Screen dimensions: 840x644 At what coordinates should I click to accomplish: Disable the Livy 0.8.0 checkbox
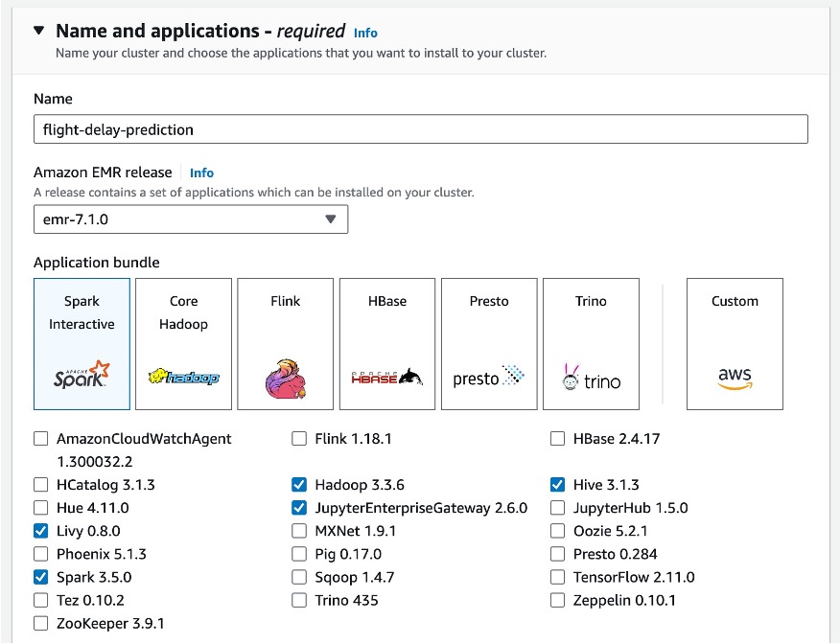pyautogui.click(x=40, y=531)
